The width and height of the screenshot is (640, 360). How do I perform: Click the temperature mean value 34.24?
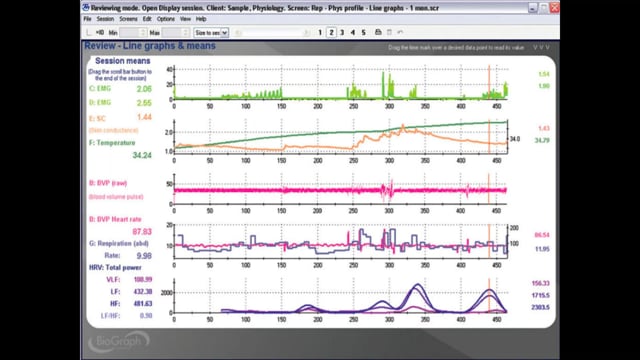(x=142, y=156)
